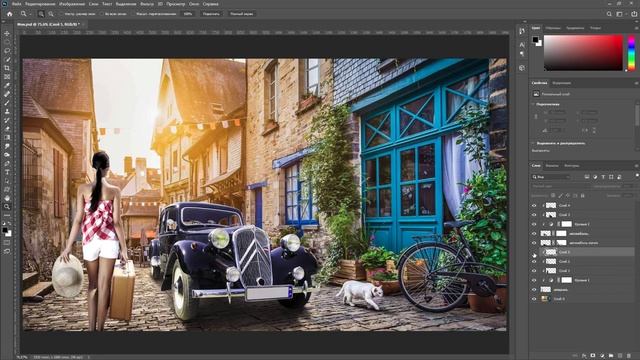This screenshot has width=640, height=360.
Task: Toggle the resize windows checkbox in options
Action: click(x=61, y=14)
